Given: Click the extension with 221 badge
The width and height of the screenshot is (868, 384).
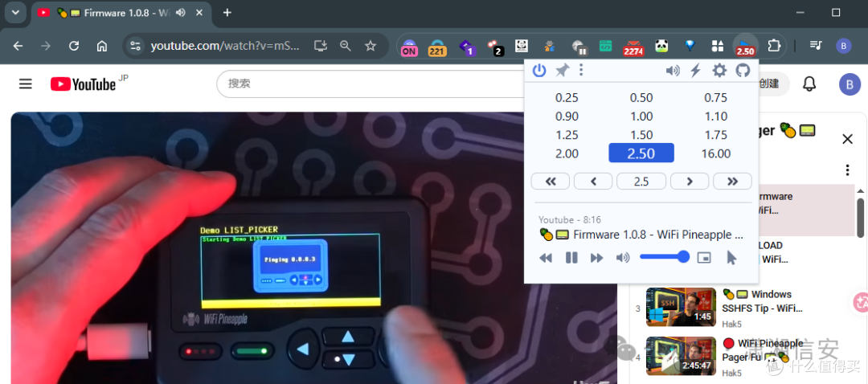Looking at the screenshot, I should click(x=437, y=47).
